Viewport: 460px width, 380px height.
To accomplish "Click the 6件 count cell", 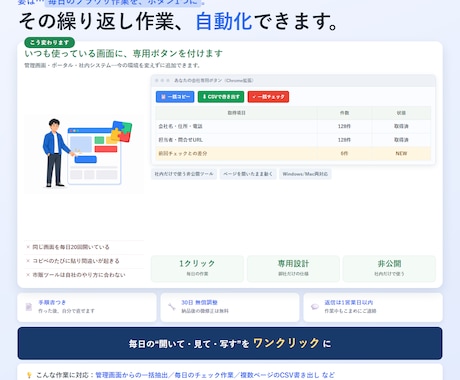I will (x=344, y=153).
